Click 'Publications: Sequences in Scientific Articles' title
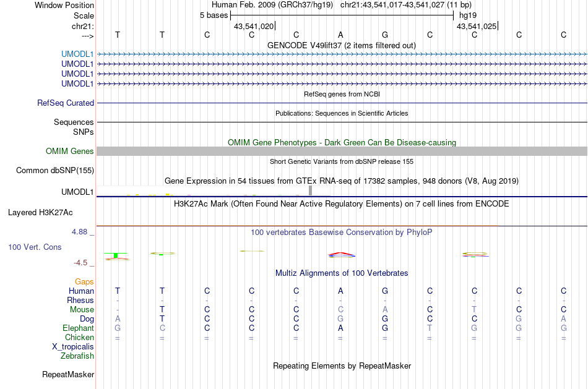The height and width of the screenshot is (389, 588). coord(342,113)
